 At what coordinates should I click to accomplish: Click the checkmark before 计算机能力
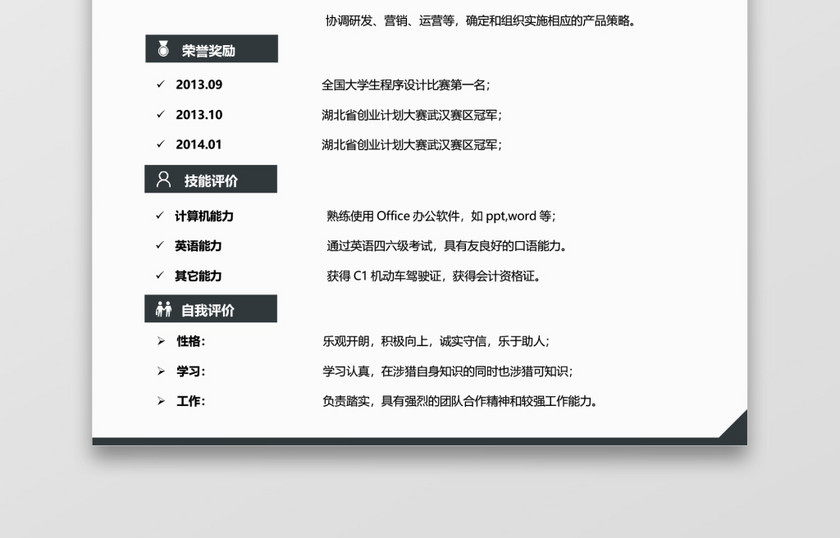[x=160, y=215]
